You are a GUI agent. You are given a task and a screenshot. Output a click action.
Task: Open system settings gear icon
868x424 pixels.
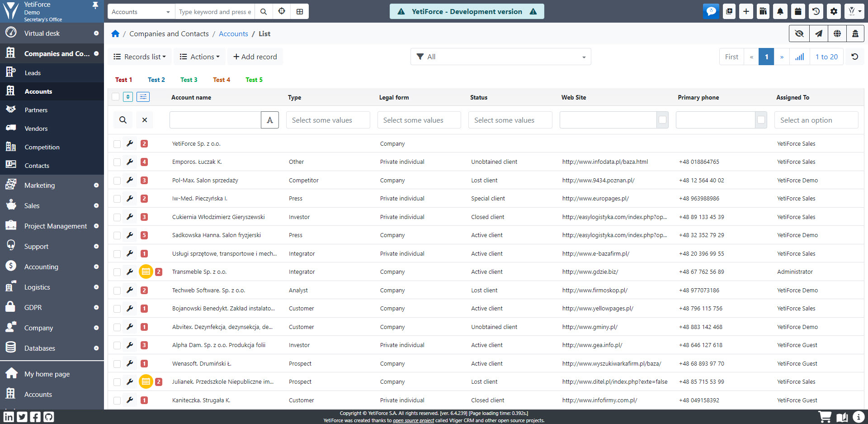pyautogui.click(x=834, y=11)
